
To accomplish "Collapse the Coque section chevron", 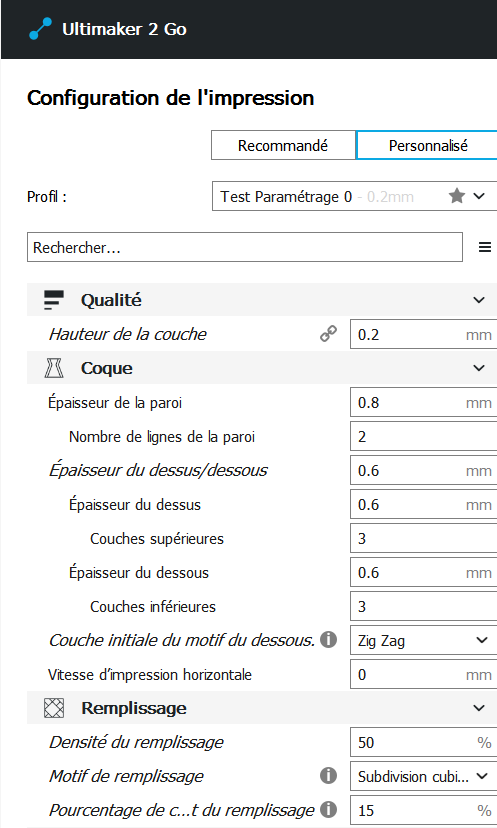I will coord(479,368).
